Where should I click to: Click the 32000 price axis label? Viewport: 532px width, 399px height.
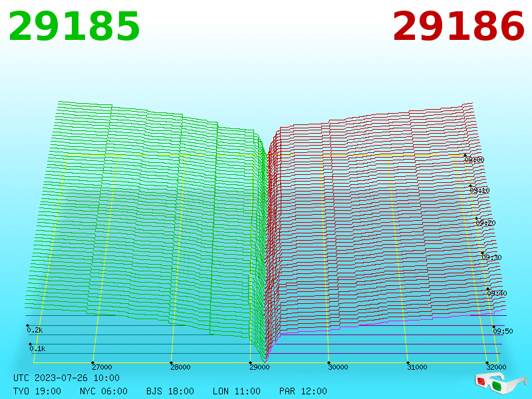[496, 367]
